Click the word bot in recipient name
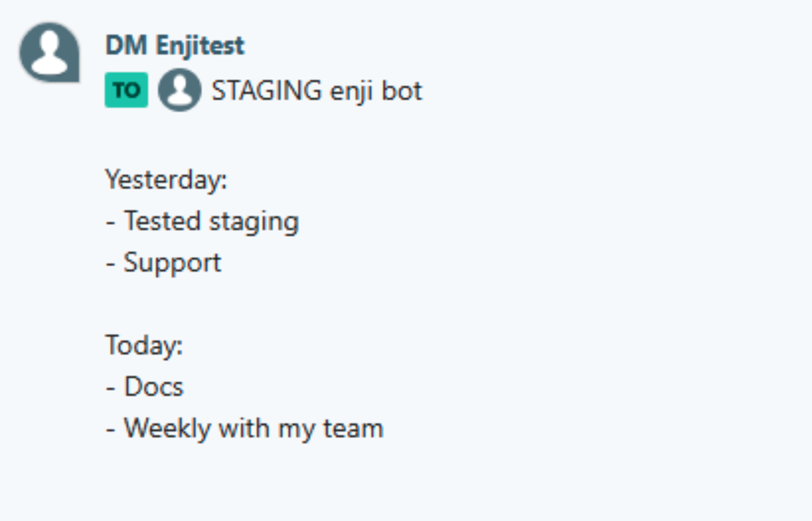Viewport: 812px width, 521px height. 402,90
